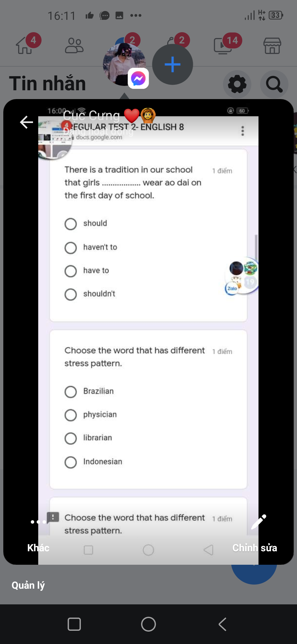The height and width of the screenshot is (644, 297).
Task: Choose the "Brazilian" radio option
Action: (71, 392)
